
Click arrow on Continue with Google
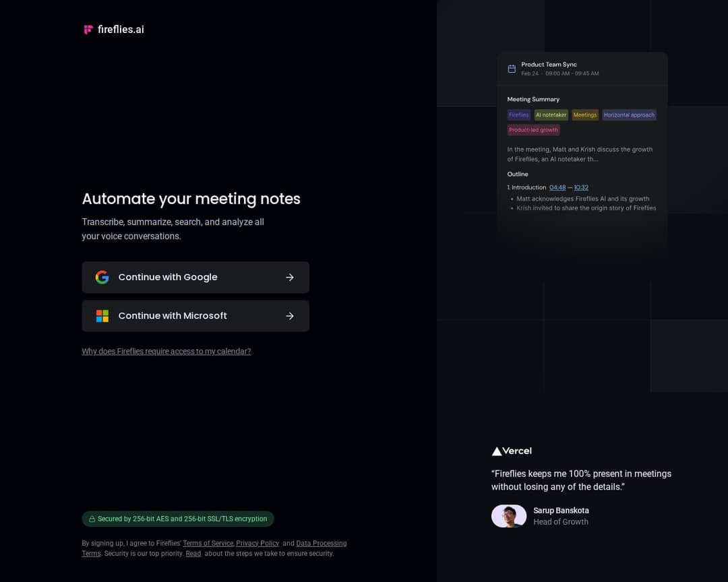(x=290, y=278)
